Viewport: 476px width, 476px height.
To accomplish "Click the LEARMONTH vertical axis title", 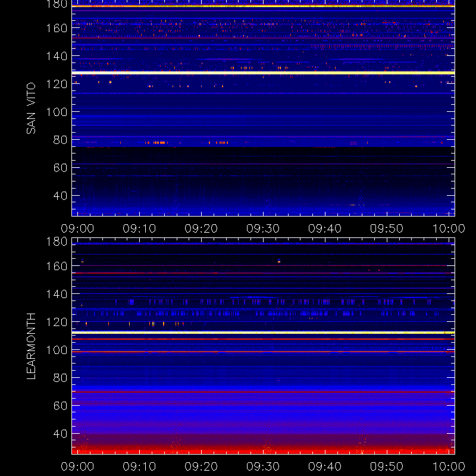I will tap(32, 346).
